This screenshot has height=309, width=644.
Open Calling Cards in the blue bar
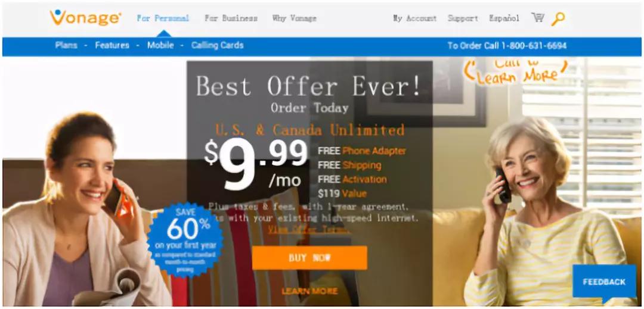point(217,45)
